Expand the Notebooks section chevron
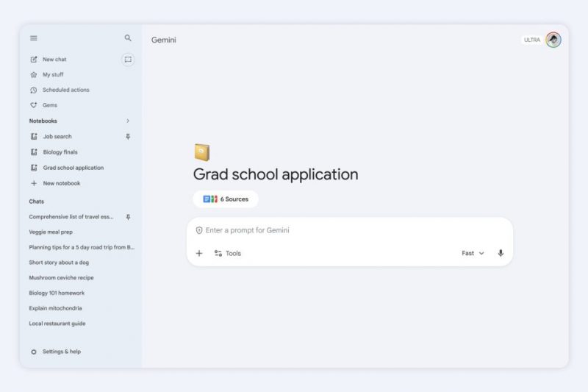The image size is (588, 392). [128, 121]
